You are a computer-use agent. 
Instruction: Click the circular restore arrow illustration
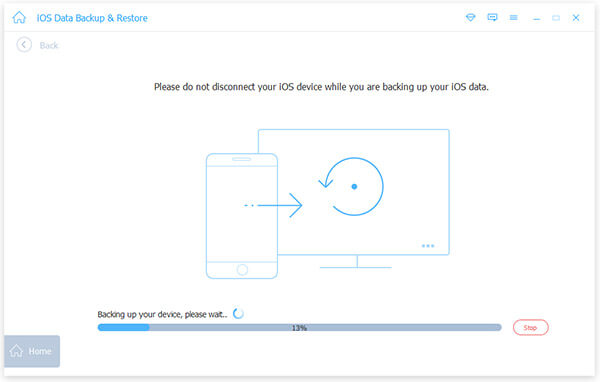click(x=351, y=186)
